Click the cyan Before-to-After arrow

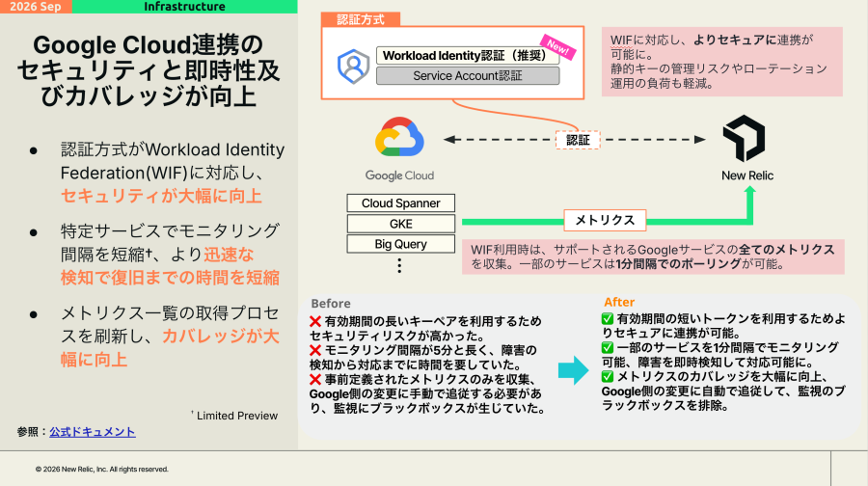[573, 370]
